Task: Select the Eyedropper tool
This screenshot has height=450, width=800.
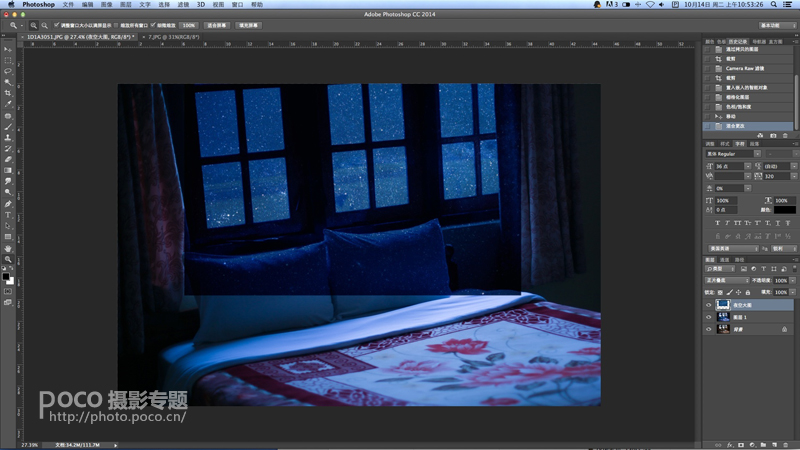Action: 8,104
